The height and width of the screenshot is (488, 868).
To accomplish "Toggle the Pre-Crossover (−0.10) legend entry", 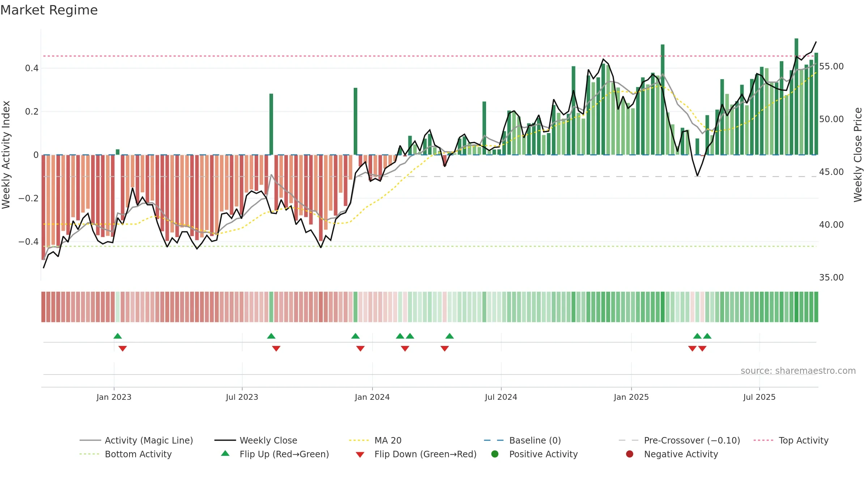I will coord(679,440).
